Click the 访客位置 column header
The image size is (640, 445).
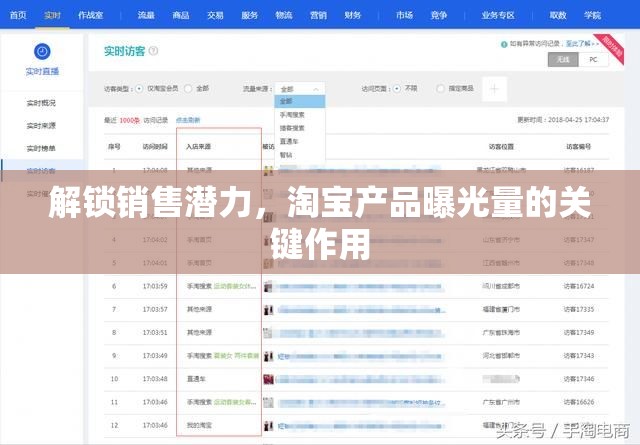[x=501, y=147]
